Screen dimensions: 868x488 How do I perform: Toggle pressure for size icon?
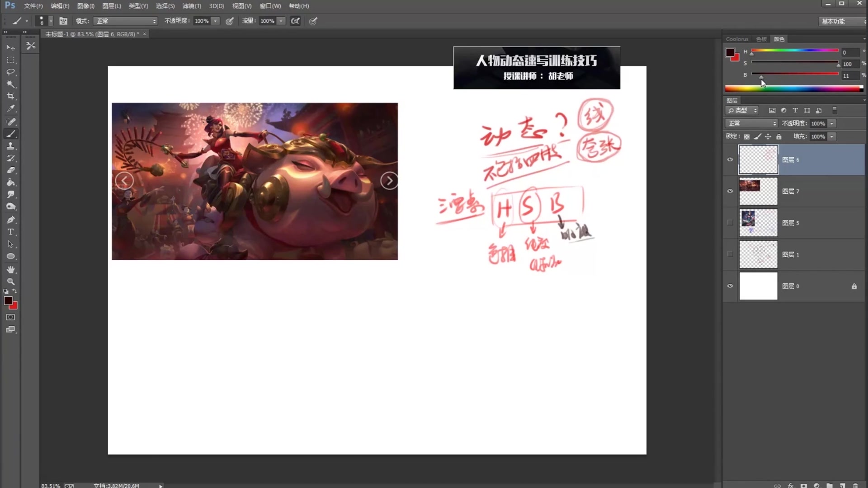point(313,21)
